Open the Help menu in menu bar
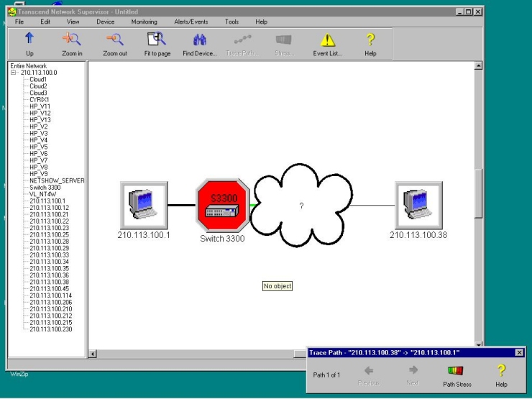Image resolution: width=532 pixels, height=399 pixels. point(261,22)
